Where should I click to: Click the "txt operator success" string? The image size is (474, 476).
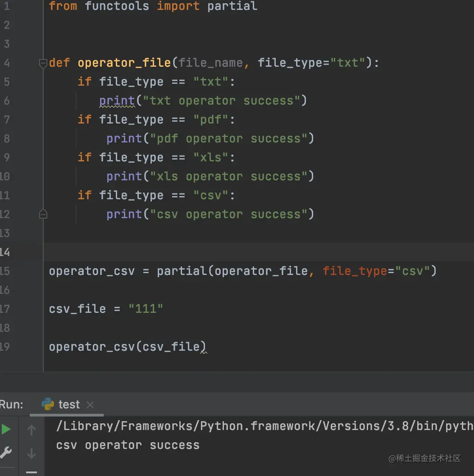[221, 101]
